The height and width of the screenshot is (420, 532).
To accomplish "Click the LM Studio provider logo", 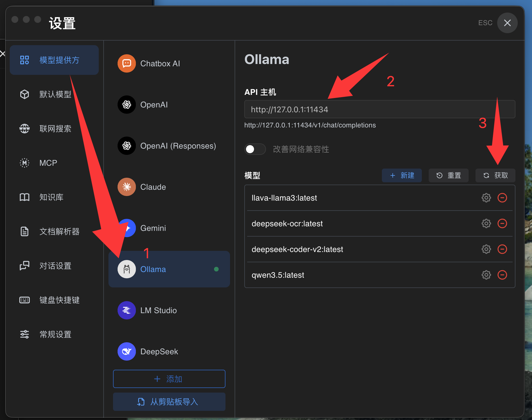I will click(x=127, y=310).
